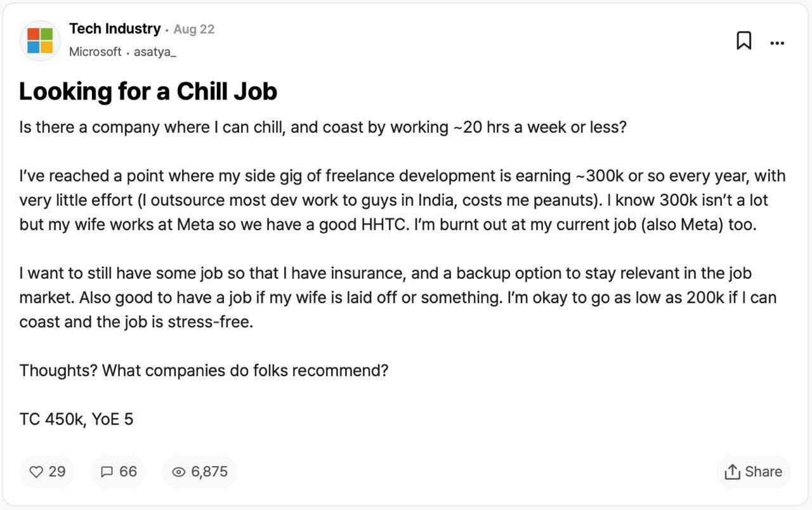Click the 29 likes count
812x510 pixels.
click(x=57, y=471)
